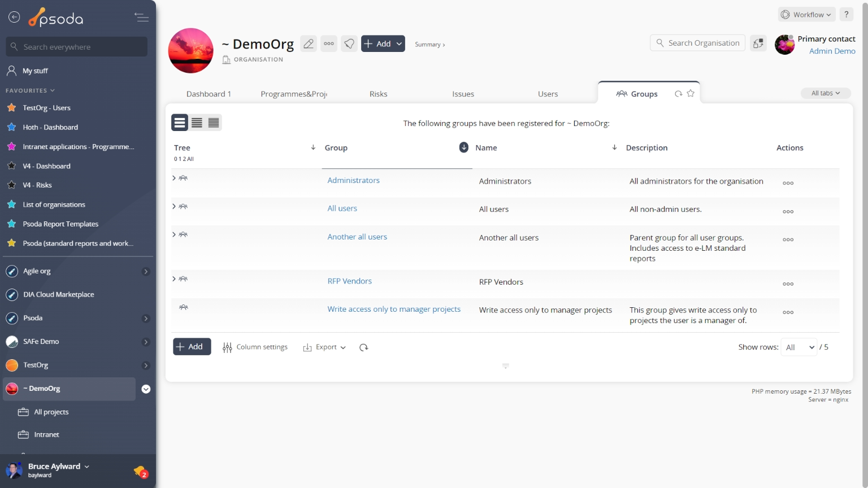Open Write access only to manager projects link
The height and width of the screenshot is (488, 868).
click(394, 309)
